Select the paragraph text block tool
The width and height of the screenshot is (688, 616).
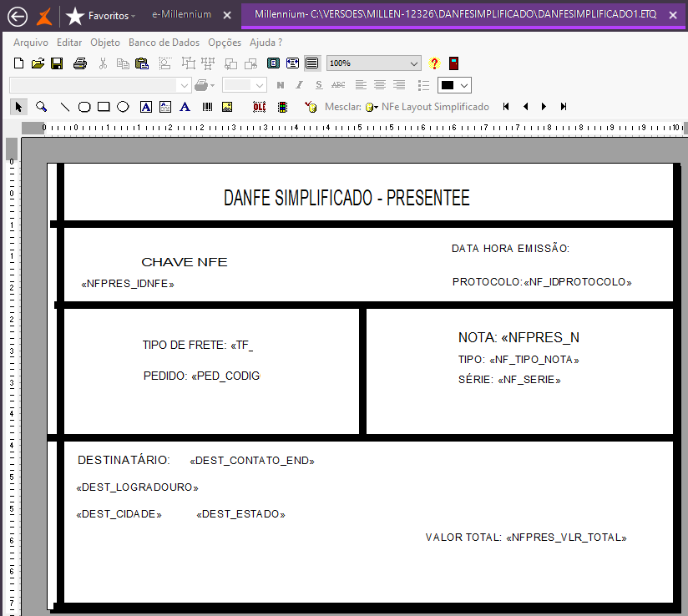click(165, 107)
